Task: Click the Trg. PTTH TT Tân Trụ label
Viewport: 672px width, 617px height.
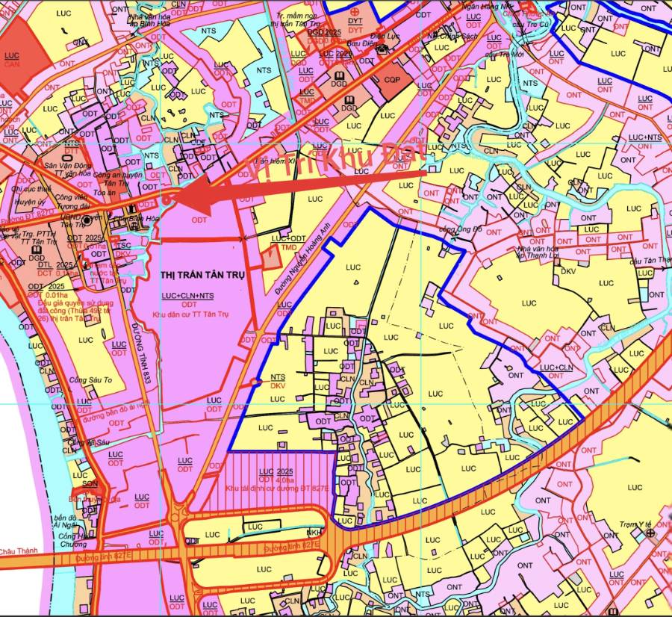Action: pos(39,238)
